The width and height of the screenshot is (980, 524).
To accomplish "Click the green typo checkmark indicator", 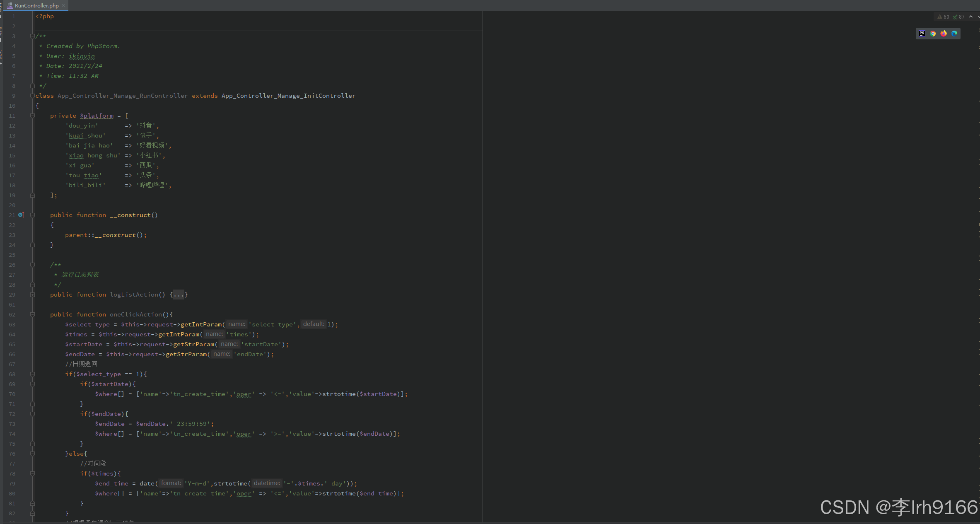I will click(x=955, y=17).
